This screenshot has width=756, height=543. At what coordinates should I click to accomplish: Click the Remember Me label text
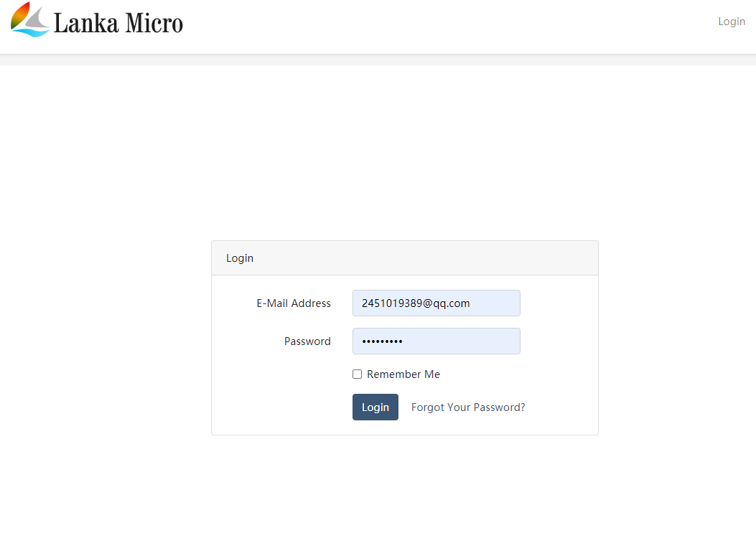[403, 374]
